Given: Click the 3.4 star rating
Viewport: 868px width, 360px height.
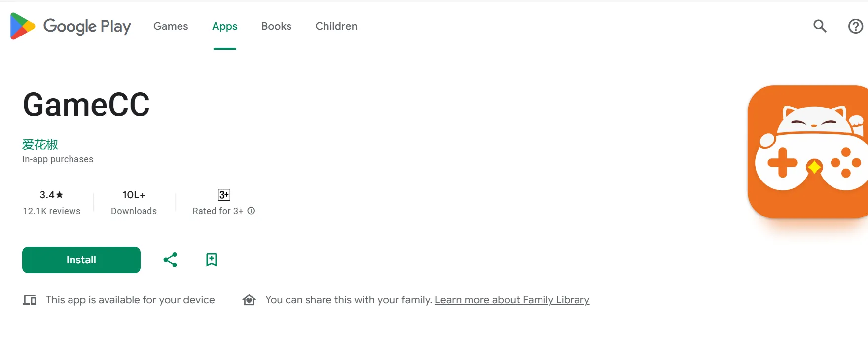Looking at the screenshot, I should tap(51, 195).
